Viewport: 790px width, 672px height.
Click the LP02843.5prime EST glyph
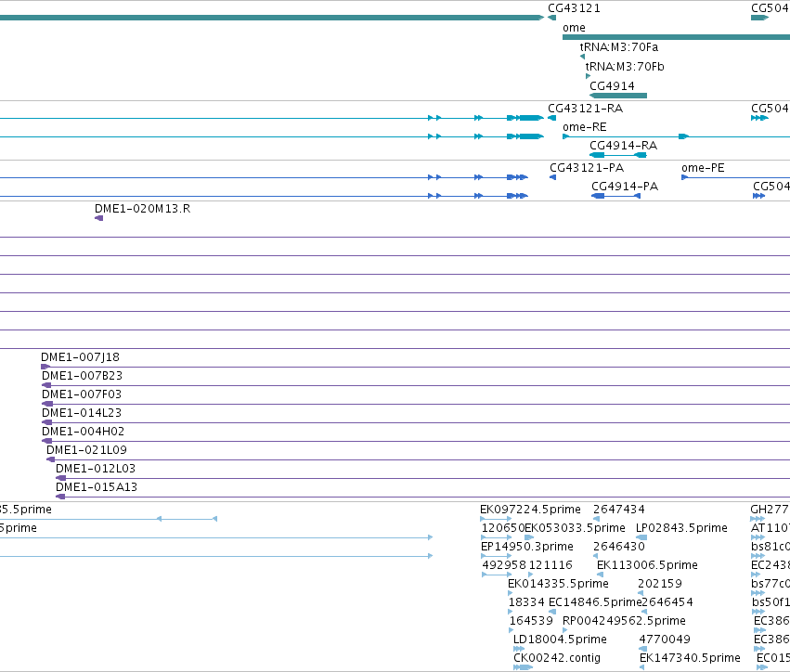(x=641, y=537)
